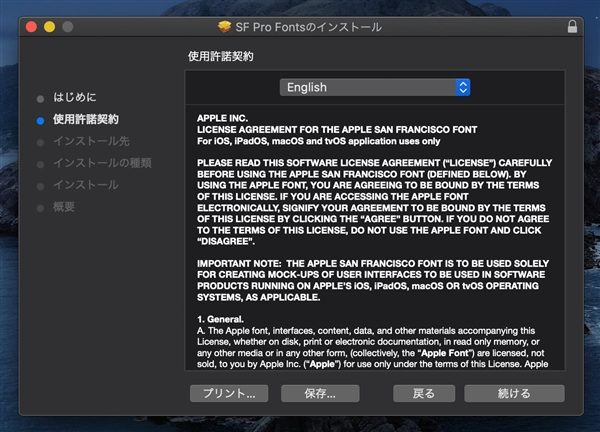Click the APPLE INC. text line

pyautogui.click(x=222, y=118)
